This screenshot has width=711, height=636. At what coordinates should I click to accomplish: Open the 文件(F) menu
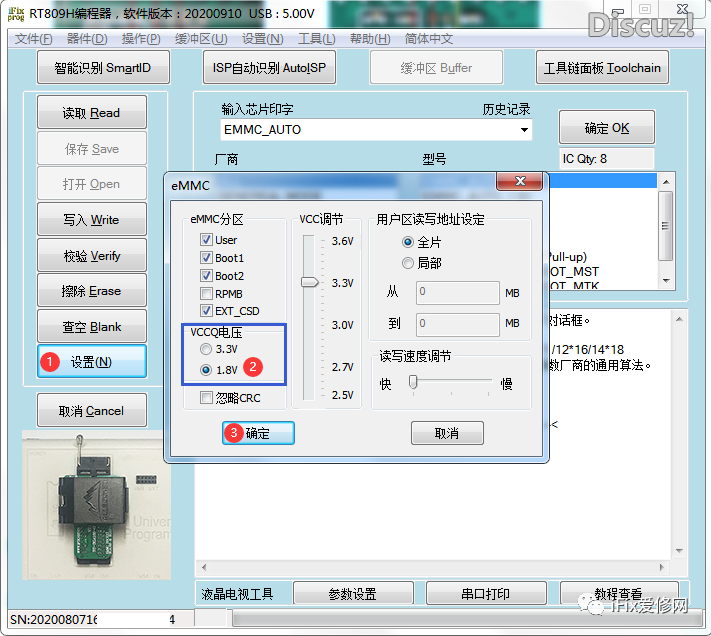34,39
